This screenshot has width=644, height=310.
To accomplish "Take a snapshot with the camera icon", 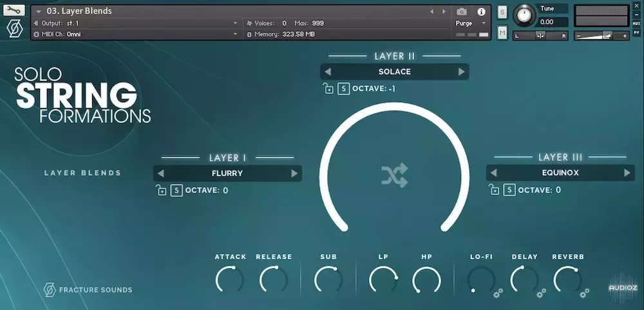I will (462, 12).
